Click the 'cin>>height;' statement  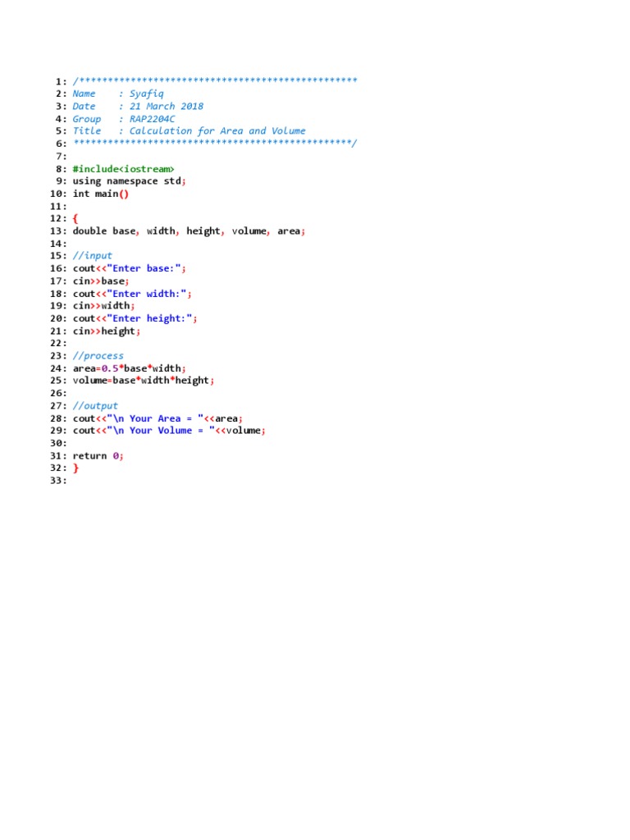(106, 331)
